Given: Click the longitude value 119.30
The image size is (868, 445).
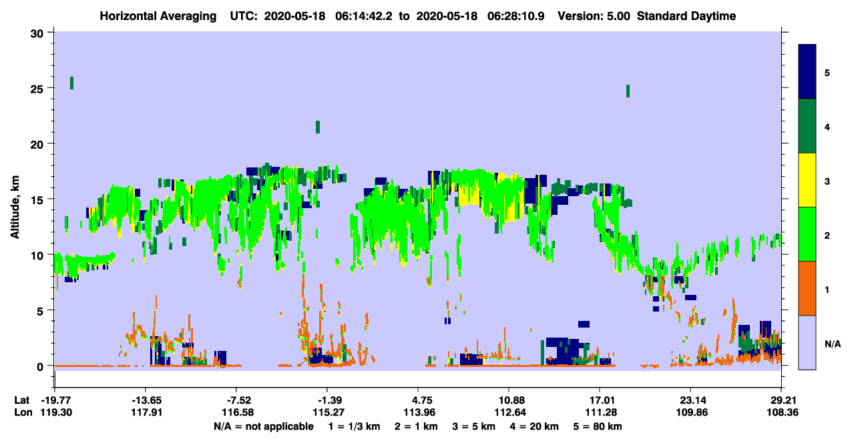Looking at the screenshot, I should click(56, 412).
